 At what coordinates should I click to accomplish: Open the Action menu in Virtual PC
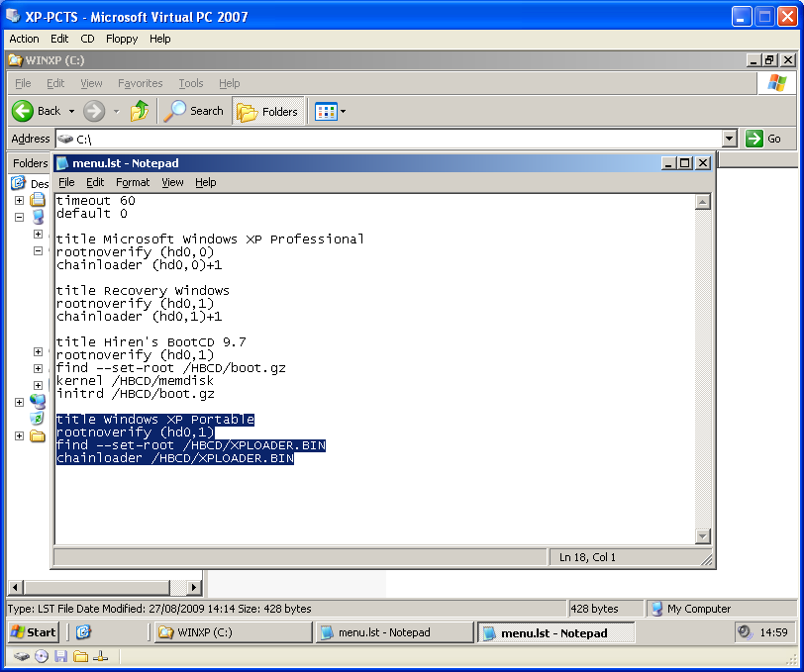(x=24, y=39)
